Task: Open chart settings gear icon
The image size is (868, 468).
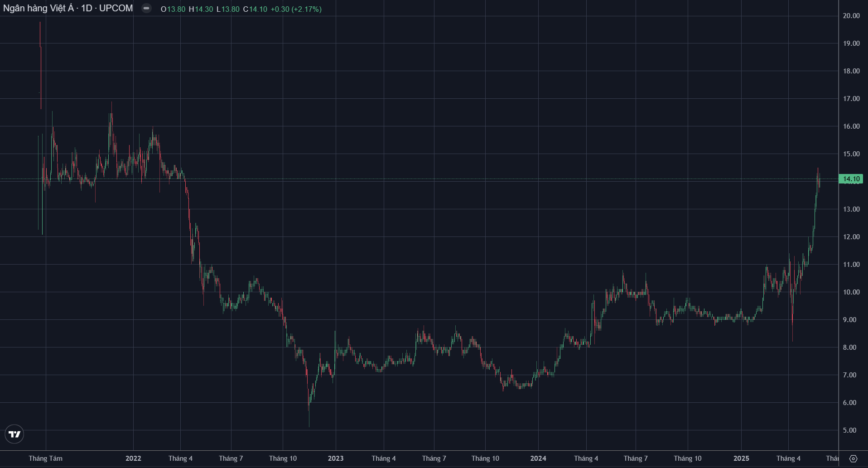Action: [x=853, y=458]
